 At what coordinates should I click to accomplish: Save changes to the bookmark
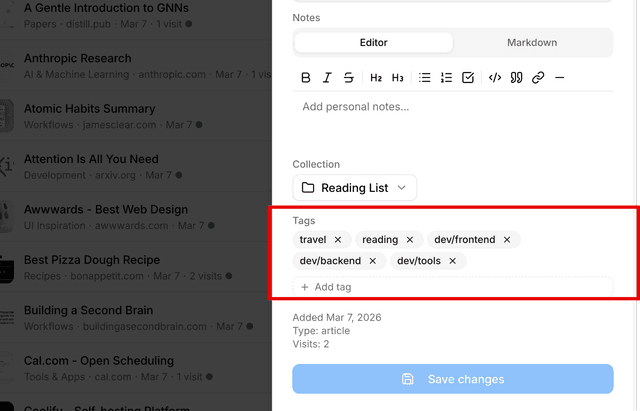pos(453,379)
